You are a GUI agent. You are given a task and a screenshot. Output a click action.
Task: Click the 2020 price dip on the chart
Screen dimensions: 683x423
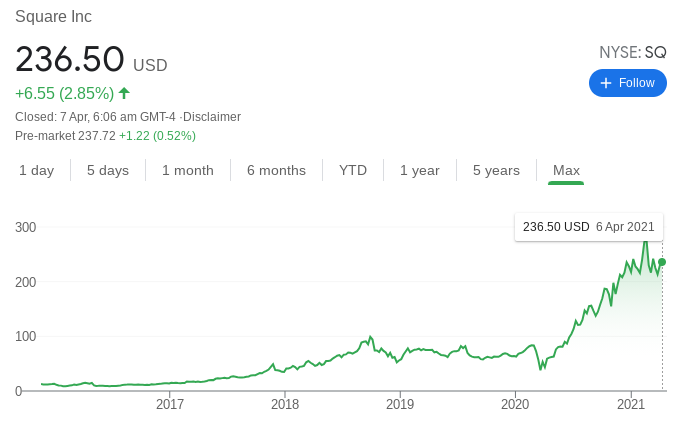point(542,367)
